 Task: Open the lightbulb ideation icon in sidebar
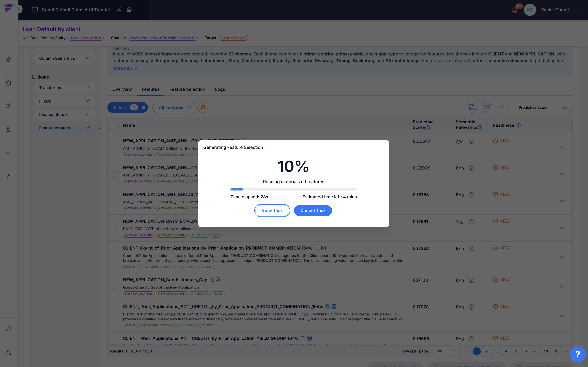(x=8, y=106)
